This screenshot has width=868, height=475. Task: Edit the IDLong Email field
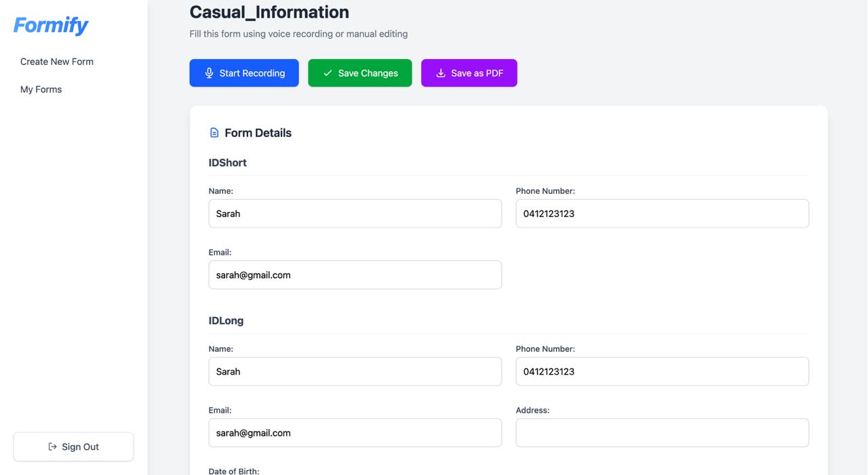(355, 433)
